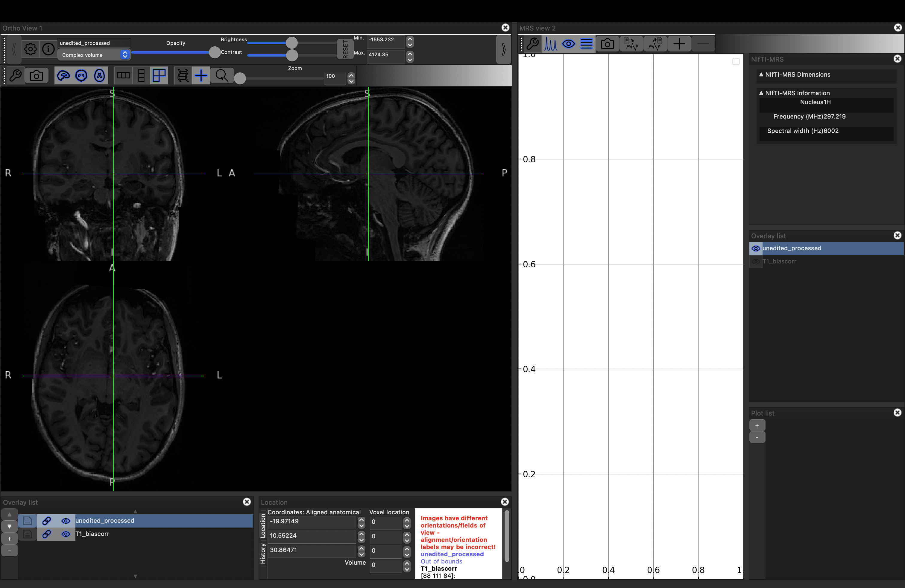This screenshot has width=905, height=588.
Task: Open the Complex volume overlay type dropdown
Action: 94,55
